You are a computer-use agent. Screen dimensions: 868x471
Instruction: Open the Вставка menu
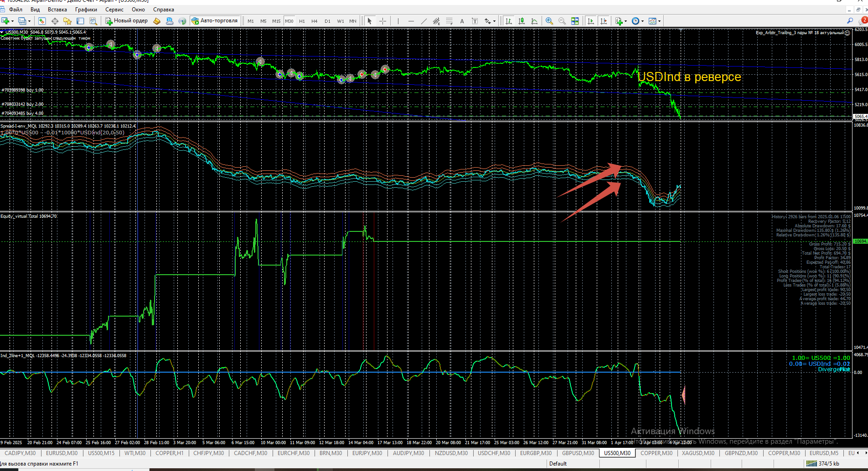[57, 10]
